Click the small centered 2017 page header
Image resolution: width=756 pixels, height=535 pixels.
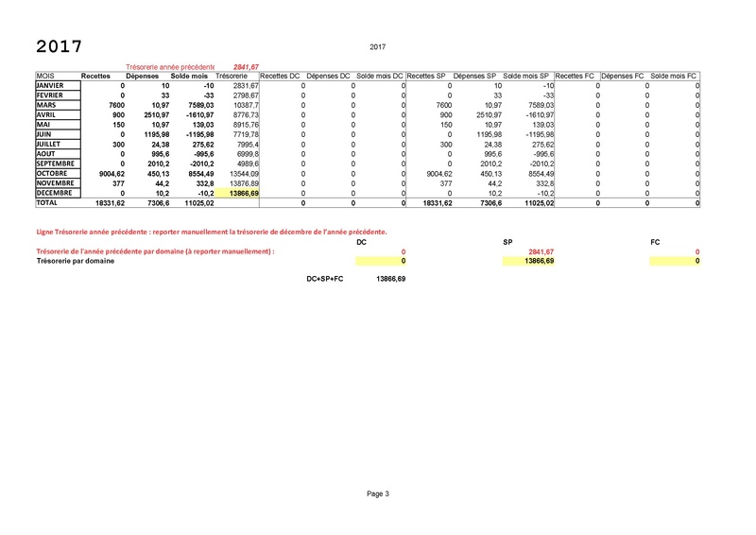point(378,46)
